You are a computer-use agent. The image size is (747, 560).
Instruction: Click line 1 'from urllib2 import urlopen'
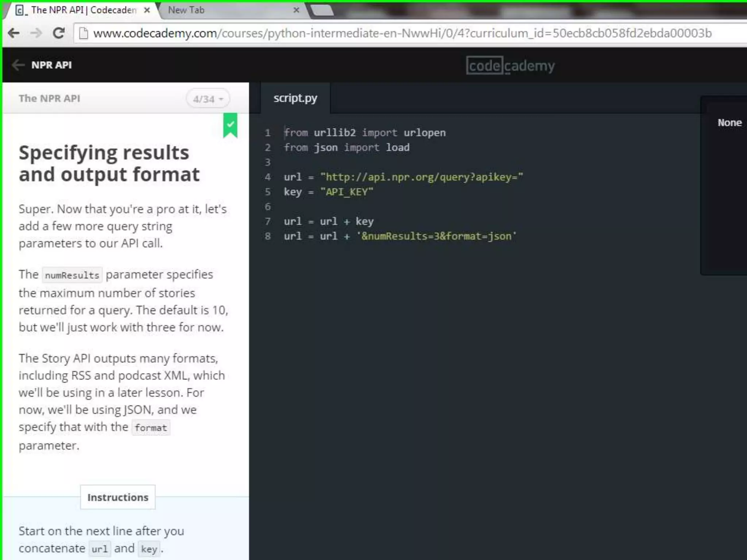[365, 133]
